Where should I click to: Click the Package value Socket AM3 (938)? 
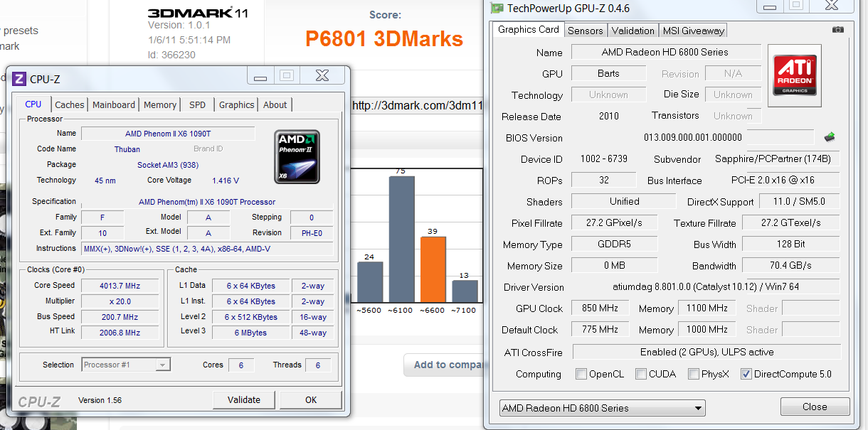(168, 165)
